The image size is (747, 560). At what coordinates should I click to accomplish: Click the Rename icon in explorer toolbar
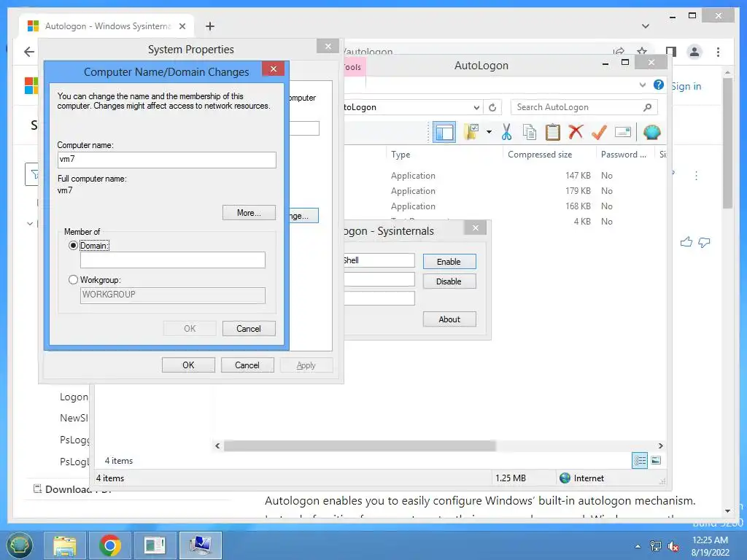[x=623, y=133]
